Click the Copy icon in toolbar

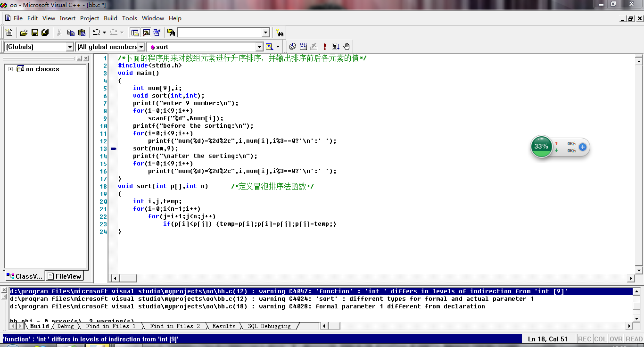coord(71,33)
